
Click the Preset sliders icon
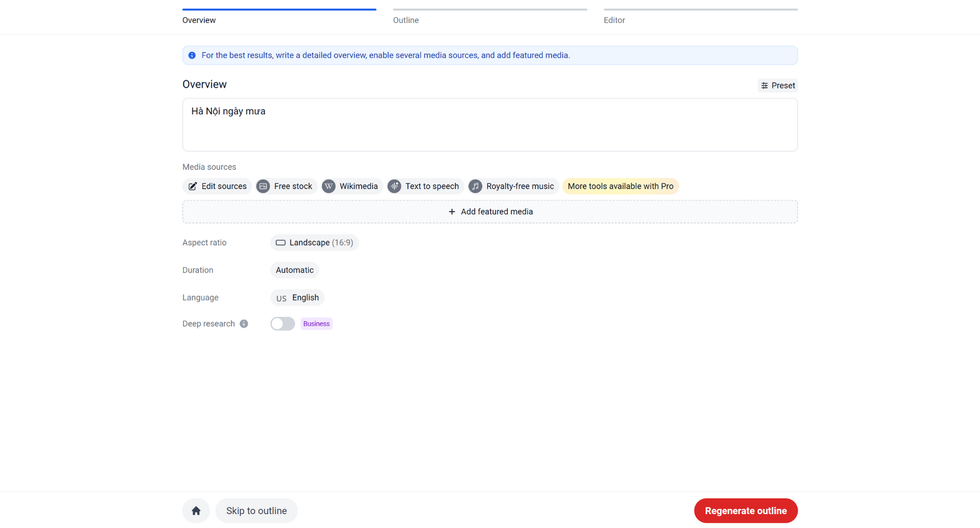point(765,86)
